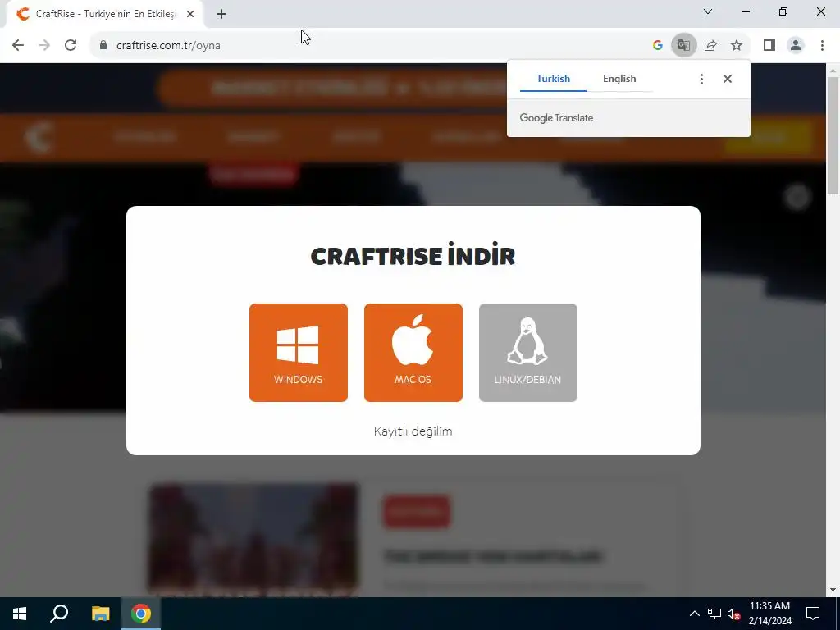Viewport: 840px width, 630px height.
Task: Restore down the Chrome window
Action: pyautogui.click(x=783, y=11)
